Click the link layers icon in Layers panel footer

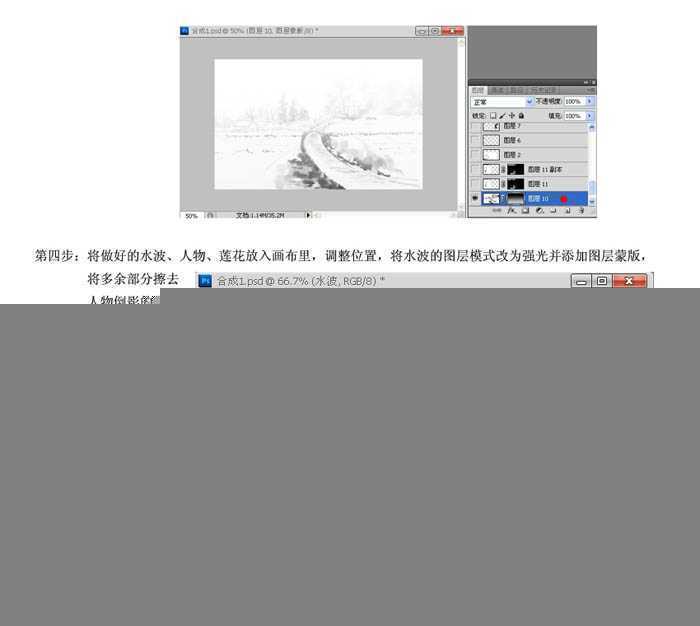(x=497, y=211)
